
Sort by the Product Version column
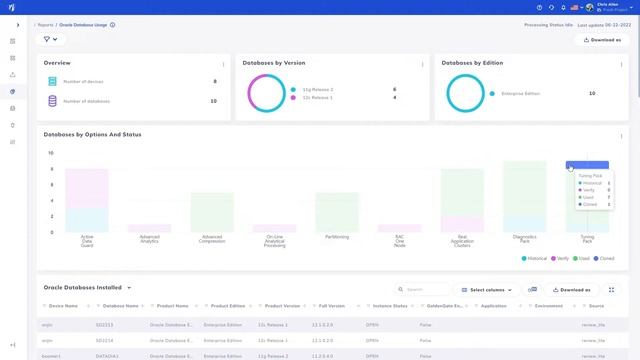click(x=282, y=306)
